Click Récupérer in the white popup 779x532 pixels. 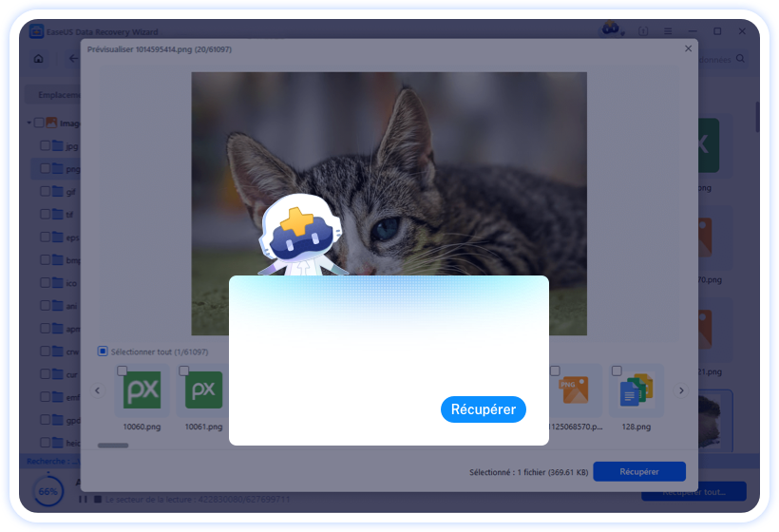point(483,409)
